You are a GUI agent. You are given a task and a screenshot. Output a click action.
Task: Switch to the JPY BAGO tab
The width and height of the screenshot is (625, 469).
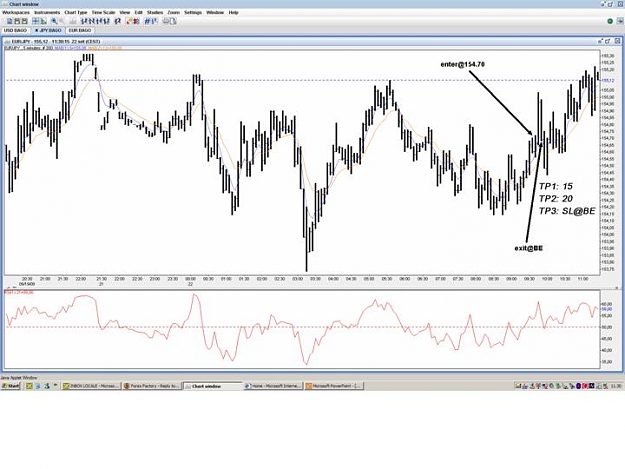coord(48,30)
